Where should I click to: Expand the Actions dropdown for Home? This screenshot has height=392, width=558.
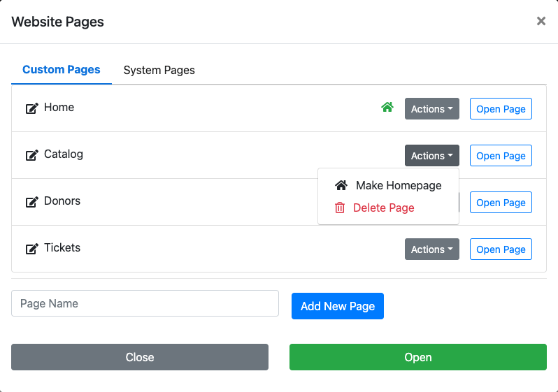(431, 109)
